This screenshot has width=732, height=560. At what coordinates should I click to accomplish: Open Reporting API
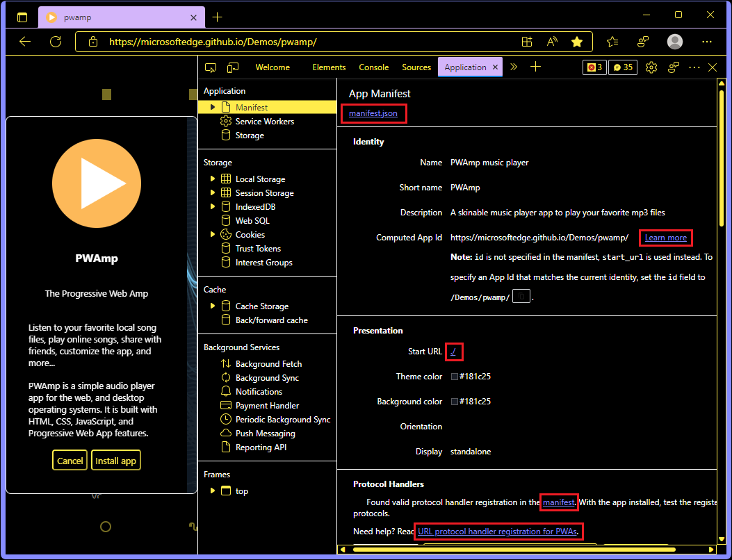[261, 447]
